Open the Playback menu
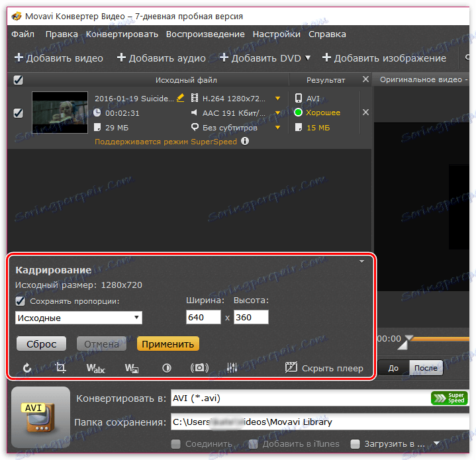 coord(205,34)
